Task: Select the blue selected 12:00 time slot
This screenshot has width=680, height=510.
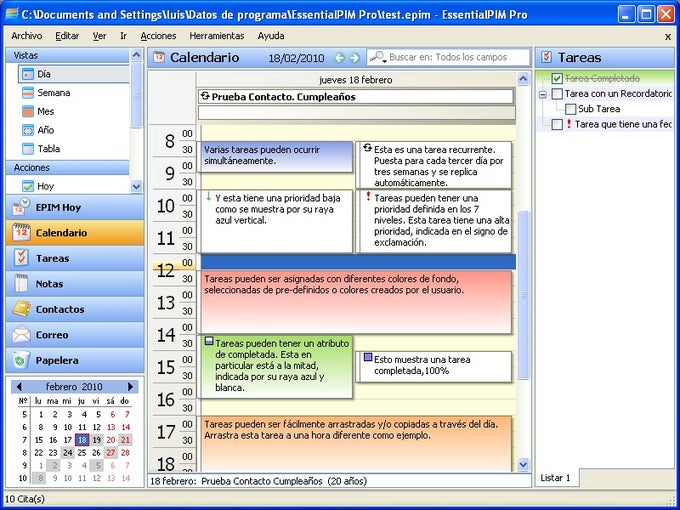Action: (358, 262)
